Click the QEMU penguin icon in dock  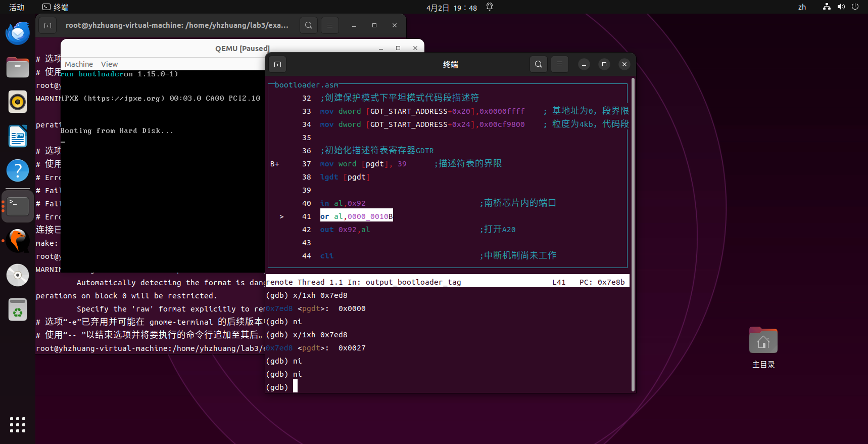click(18, 240)
